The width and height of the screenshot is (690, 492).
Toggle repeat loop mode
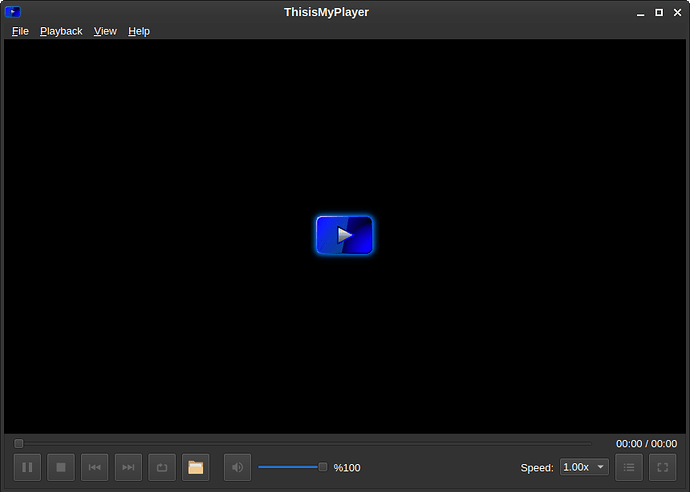[162, 467]
